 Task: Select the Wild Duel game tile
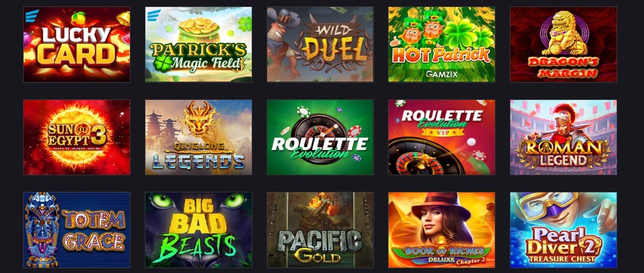320,44
